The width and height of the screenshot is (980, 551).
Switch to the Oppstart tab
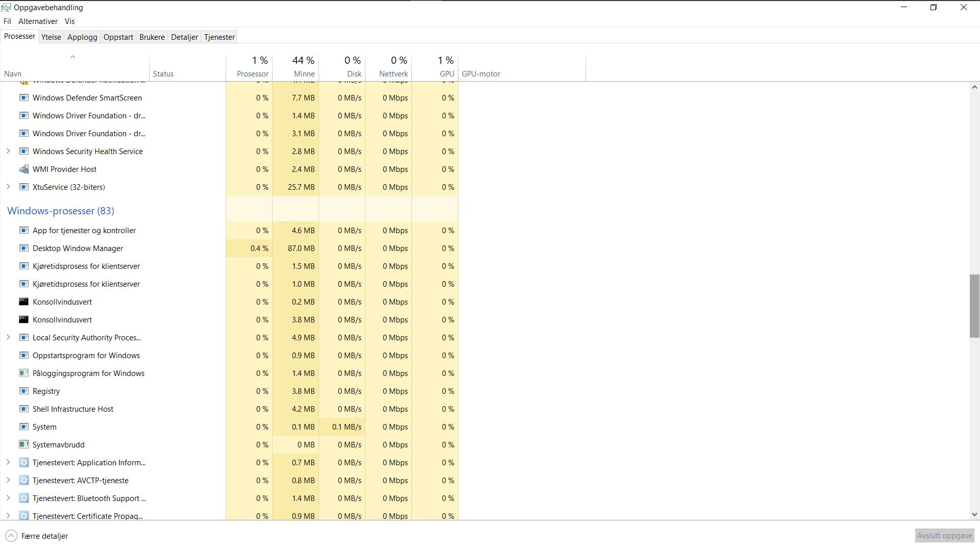pyautogui.click(x=118, y=37)
